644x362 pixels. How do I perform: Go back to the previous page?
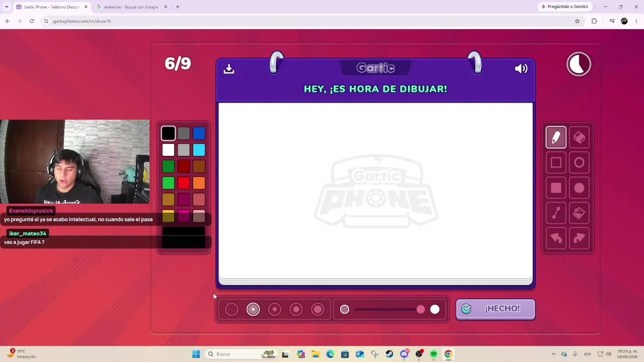[8, 21]
